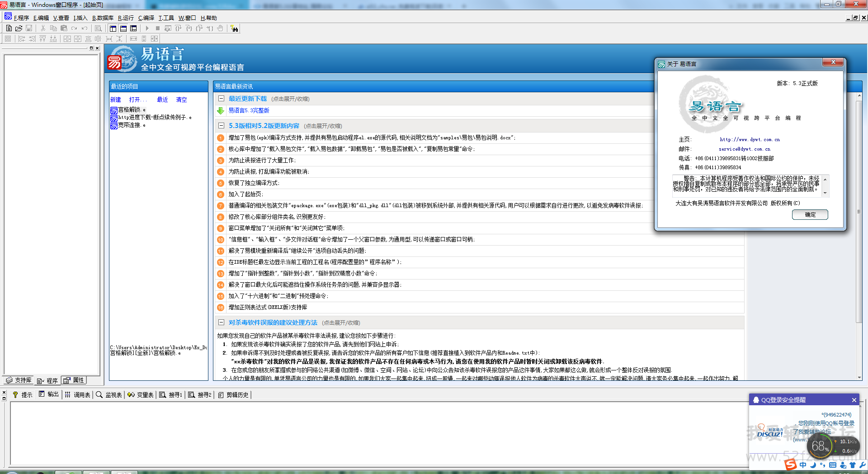
Task: Click the align right edges icon
Action: click(x=32, y=39)
